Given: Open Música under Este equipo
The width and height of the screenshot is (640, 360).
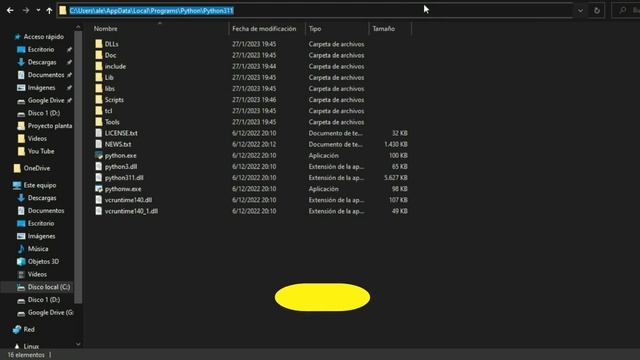Looking at the screenshot, I should click(38, 249).
